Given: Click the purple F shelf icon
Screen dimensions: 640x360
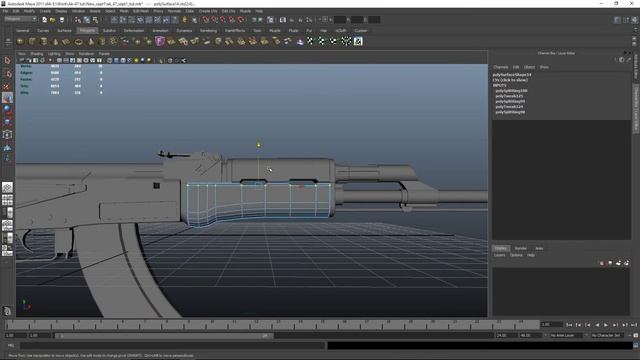Looking at the screenshot, I should point(160,41).
